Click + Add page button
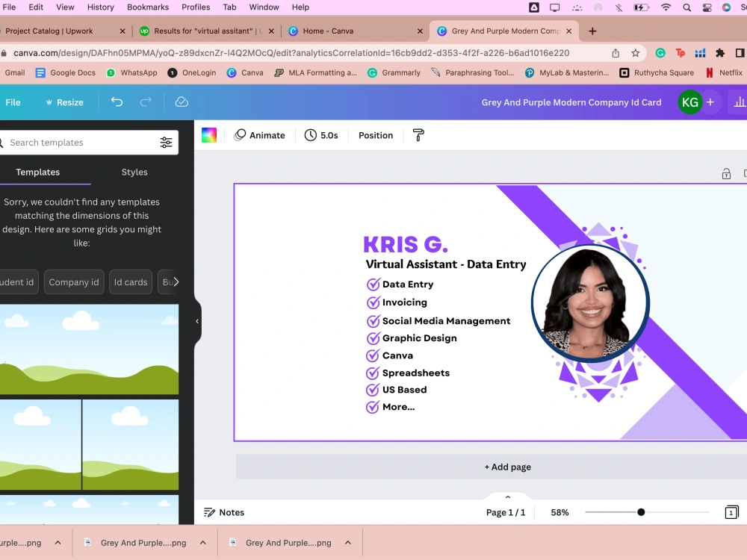The width and height of the screenshot is (747, 560). point(507,467)
